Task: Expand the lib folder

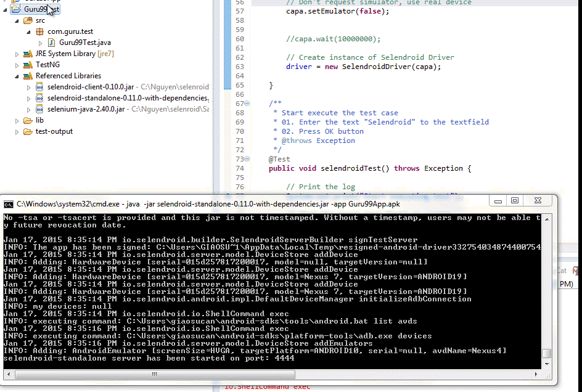Action: (x=17, y=120)
